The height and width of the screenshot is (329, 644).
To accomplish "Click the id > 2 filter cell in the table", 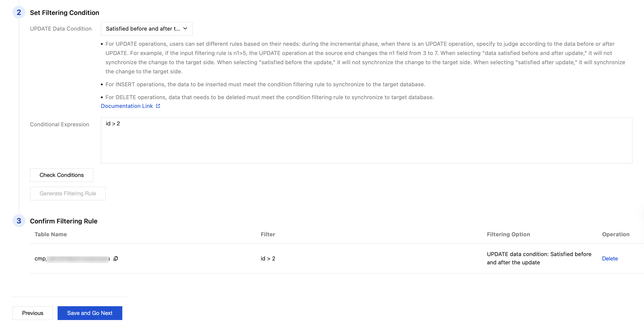I will 268,259.
